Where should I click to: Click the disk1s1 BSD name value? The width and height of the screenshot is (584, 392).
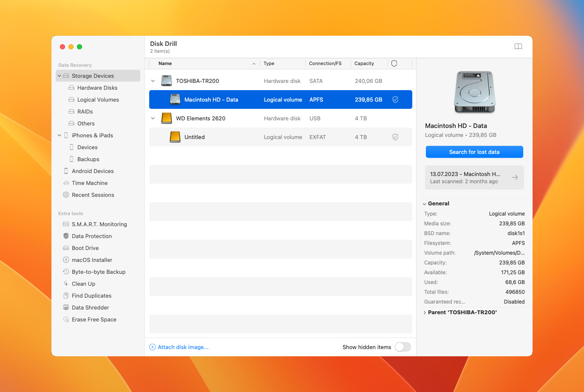(x=516, y=233)
